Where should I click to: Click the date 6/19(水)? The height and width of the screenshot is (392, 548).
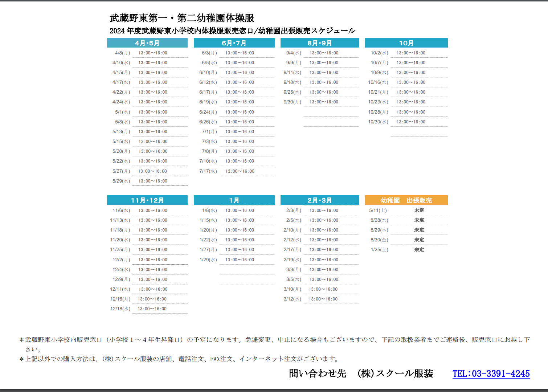click(208, 102)
